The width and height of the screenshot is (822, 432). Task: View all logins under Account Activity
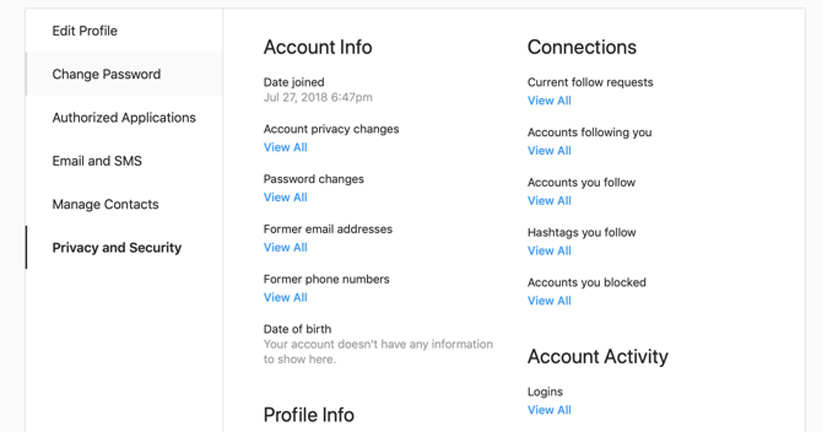pyautogui.click(x=549, y=410)
